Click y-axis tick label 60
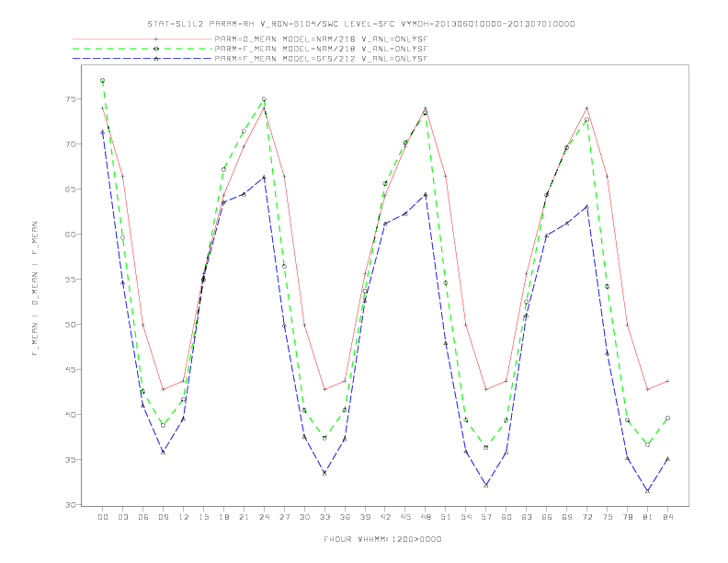 (x=72, y=234)
